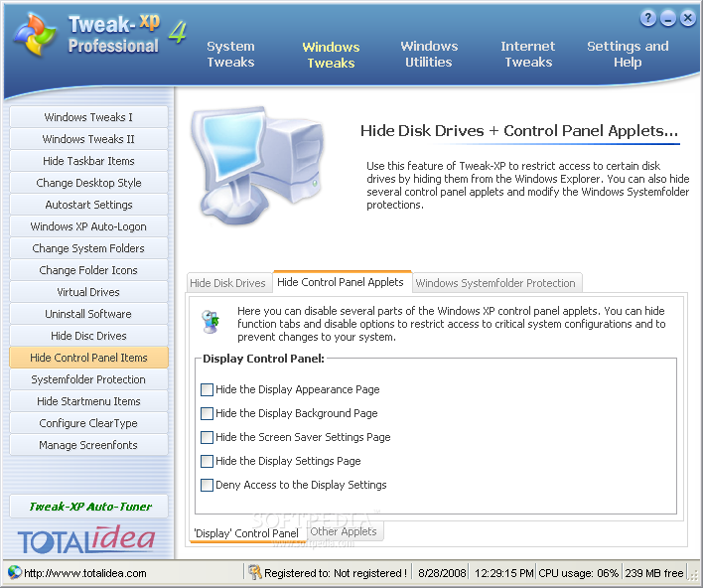703x588 pixels.
Task: Open Configure ClearType
Action: [88, 423]
